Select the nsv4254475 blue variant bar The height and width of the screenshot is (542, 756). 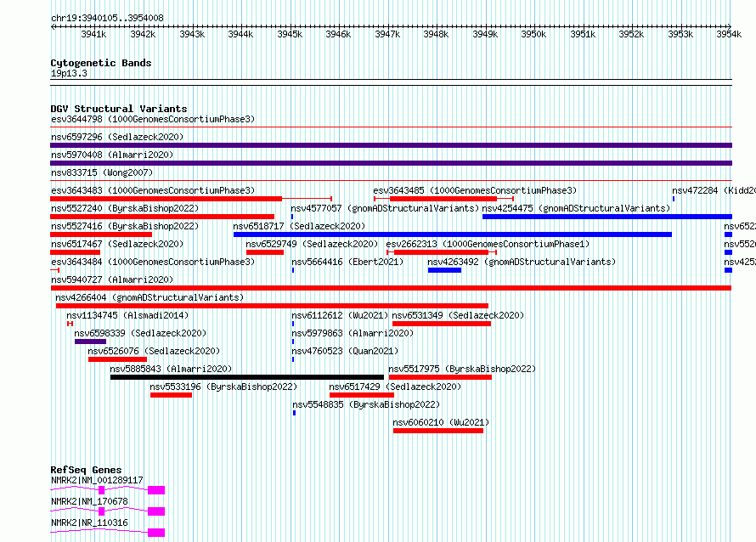click(x=607, y=217)
